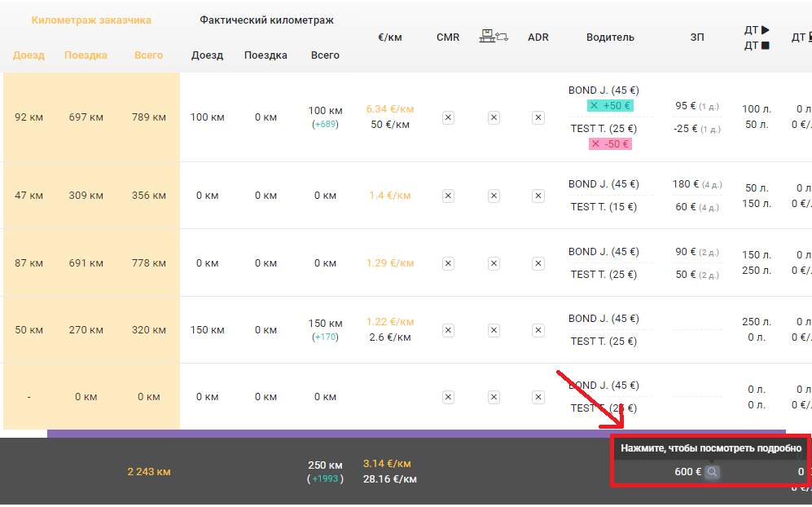Image resolution: width=812 pixels, height=507 pixels.
Task: Click the orange Доезд column header
Action: [29, 55]
